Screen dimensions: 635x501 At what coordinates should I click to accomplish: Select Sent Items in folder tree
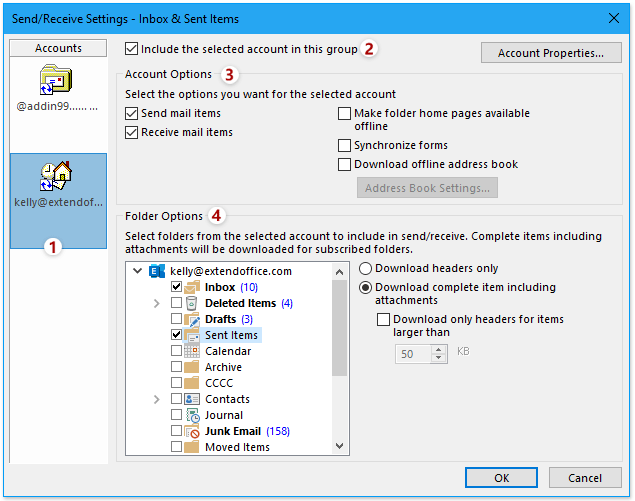click(231, 335)
